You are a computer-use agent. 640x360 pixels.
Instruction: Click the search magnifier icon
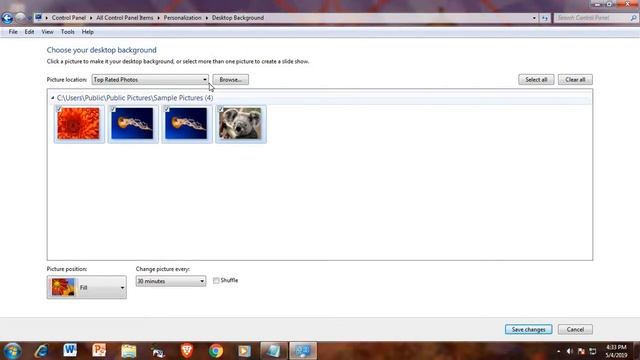633,18
